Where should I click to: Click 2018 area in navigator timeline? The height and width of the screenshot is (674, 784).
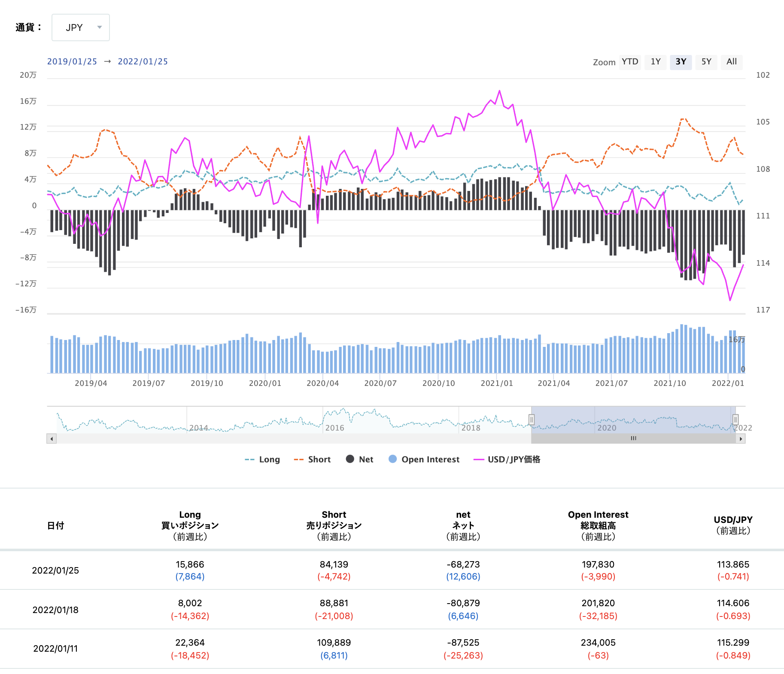pos(471,428)
